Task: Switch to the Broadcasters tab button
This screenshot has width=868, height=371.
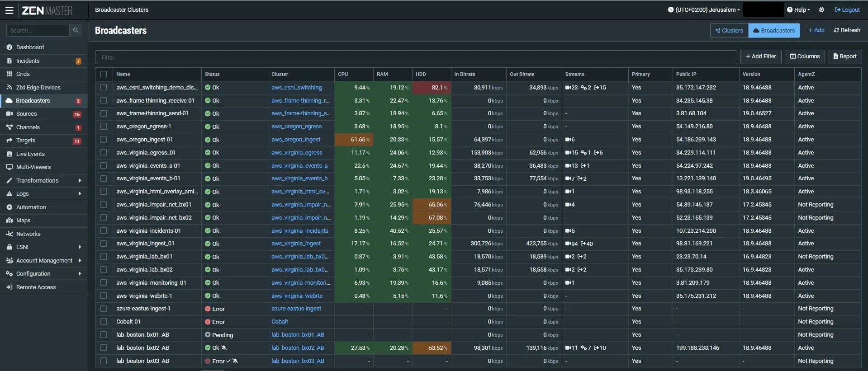Action: pos(774,31)
